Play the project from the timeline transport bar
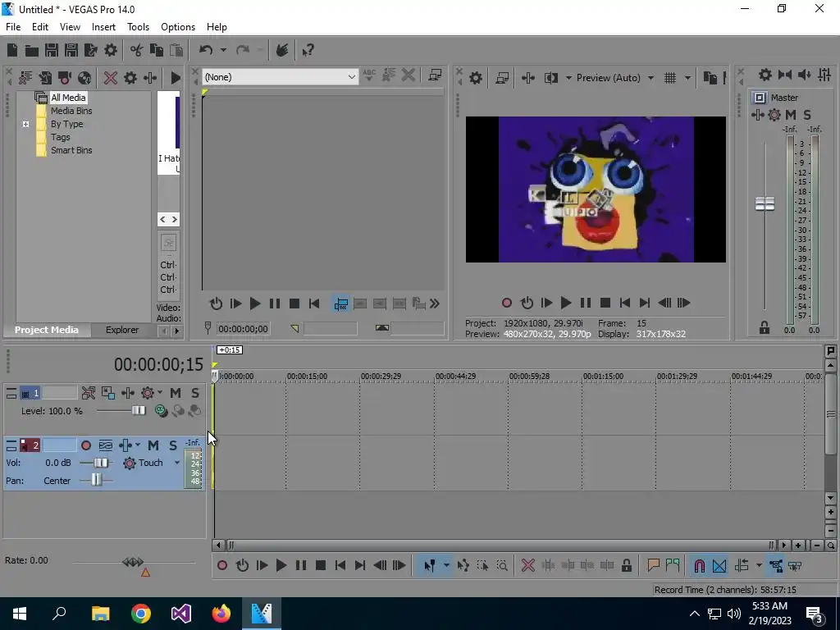Screen dimensions: 840x630 281,566
